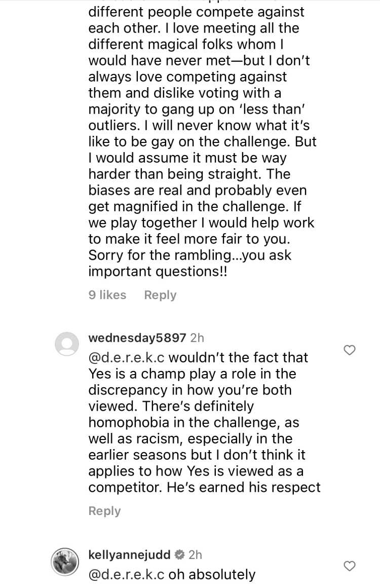380x588 pixels.
Task: Tap the heart beside kellyannejudd's comment
Action: click(x=349, y=566)
